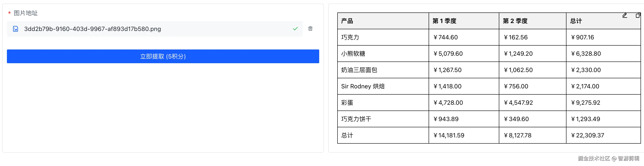The height and width of the screenshot is (166, 644).
Task: Click the 小熊软糖 row name
Action: 353,54
